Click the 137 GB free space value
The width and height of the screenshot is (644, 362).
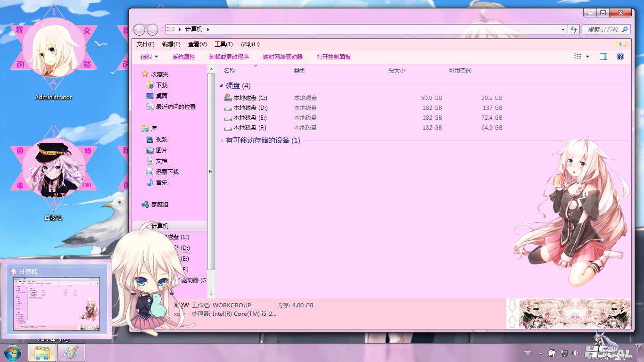[493, 108]
